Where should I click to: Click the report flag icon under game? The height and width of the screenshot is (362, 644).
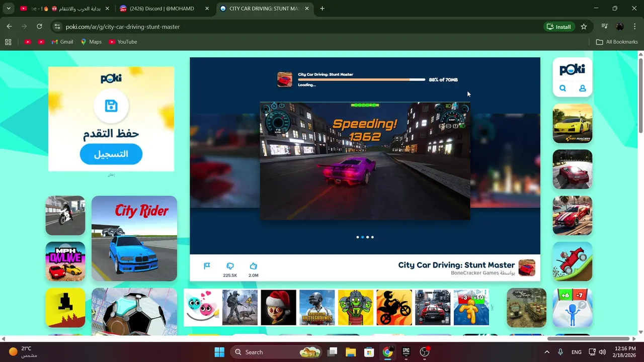(x=207, y=266)
